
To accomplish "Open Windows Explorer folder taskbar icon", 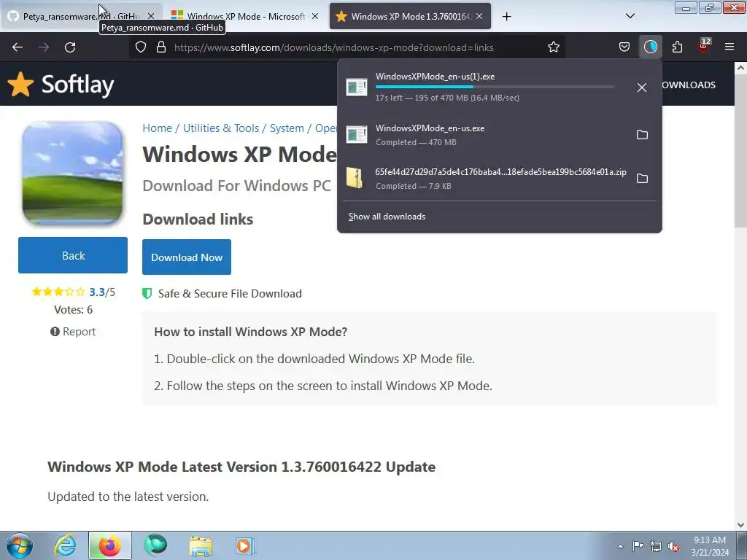I will (x=201, y=545).
